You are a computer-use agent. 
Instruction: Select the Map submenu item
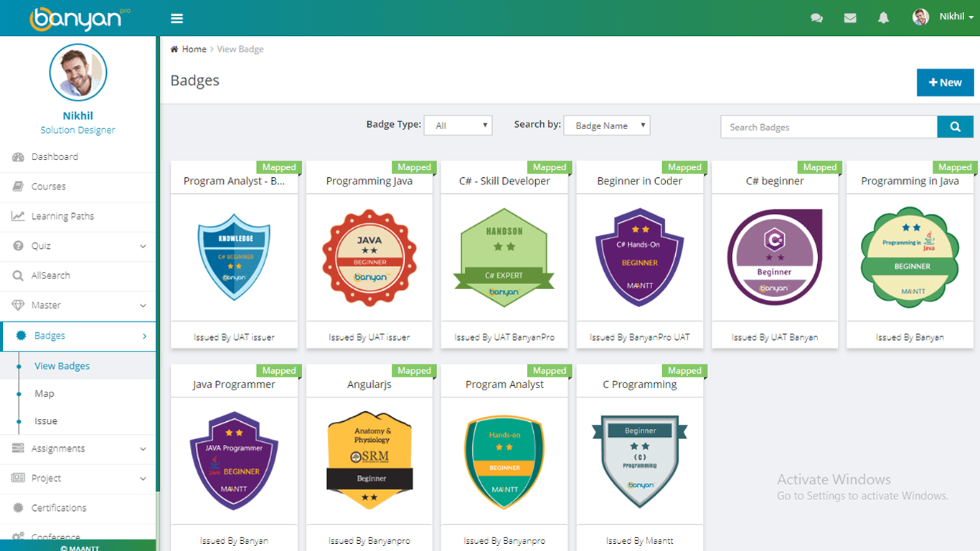[x=77, y=393]
